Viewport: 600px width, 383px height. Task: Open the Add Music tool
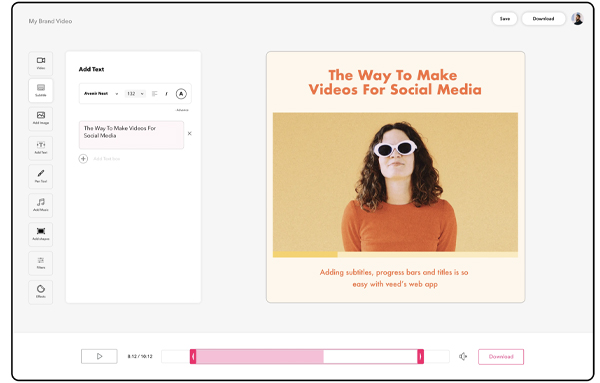coord(41,205)
